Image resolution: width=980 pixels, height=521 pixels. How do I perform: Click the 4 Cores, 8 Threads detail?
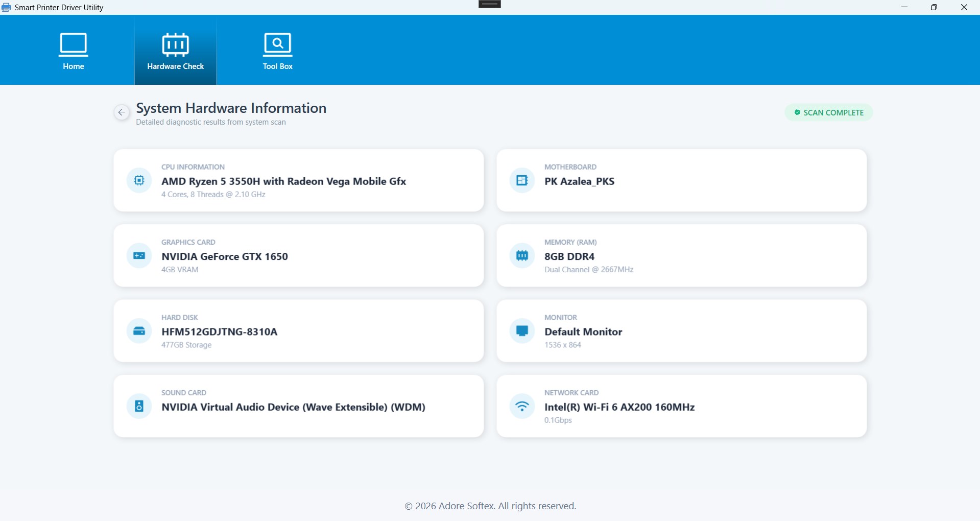tap(213, 195)
